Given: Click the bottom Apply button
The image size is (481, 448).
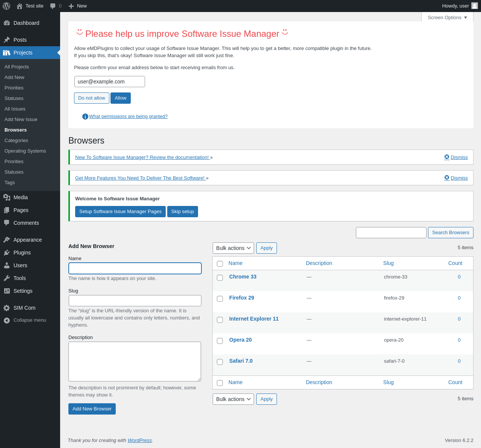Looking at the screenshot, I should pos(266,399).
